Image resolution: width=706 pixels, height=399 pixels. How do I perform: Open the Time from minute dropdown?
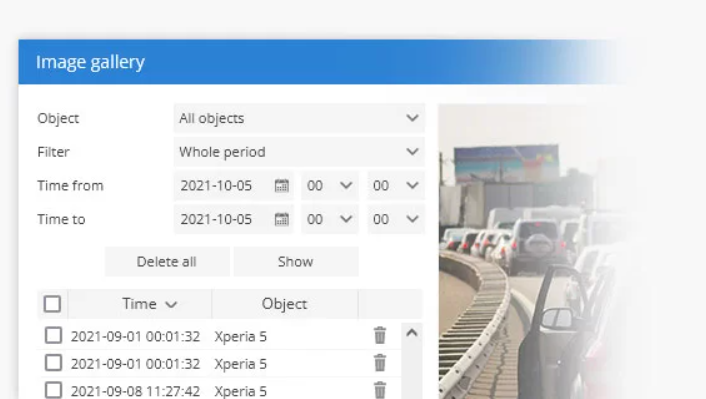click(396, 186)
